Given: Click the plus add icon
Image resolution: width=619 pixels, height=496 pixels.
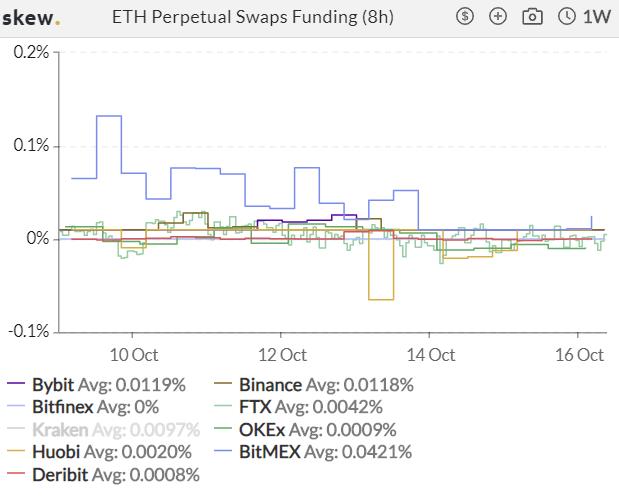Looking at the screenshot, I should (x=498, y=17).
